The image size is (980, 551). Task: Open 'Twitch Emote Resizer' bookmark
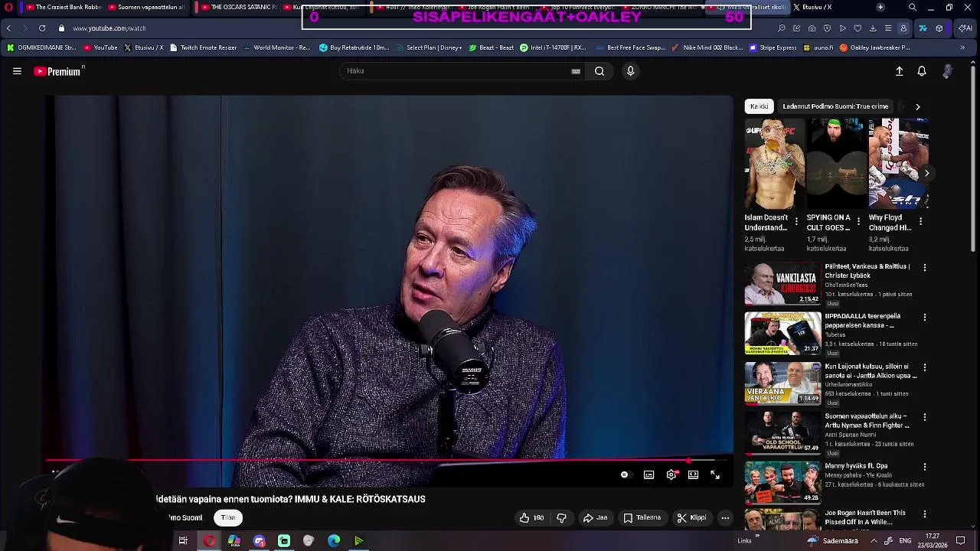point(203,47)
